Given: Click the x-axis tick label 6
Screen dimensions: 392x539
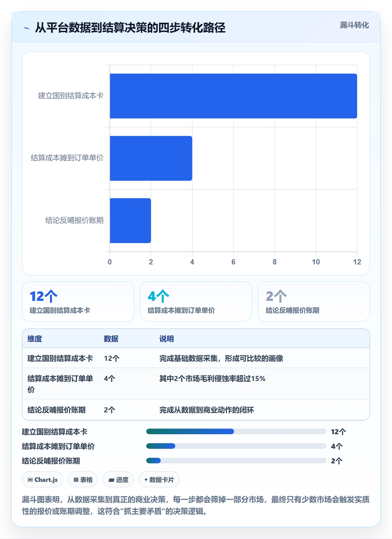Looking at the screenshot, I should coord(233,262).
